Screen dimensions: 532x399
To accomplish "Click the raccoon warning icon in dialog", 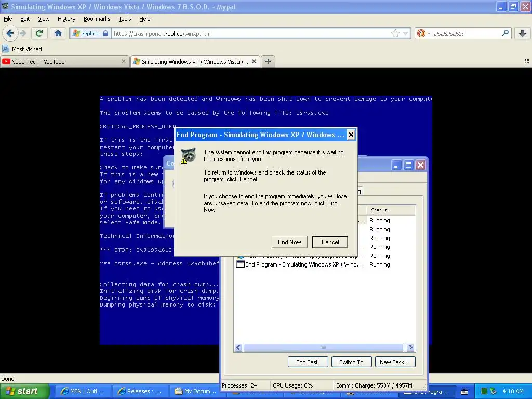I will (x=188, y=155).
